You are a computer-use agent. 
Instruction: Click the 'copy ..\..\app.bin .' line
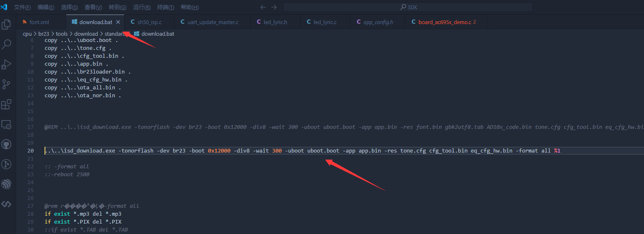[77, 64]
